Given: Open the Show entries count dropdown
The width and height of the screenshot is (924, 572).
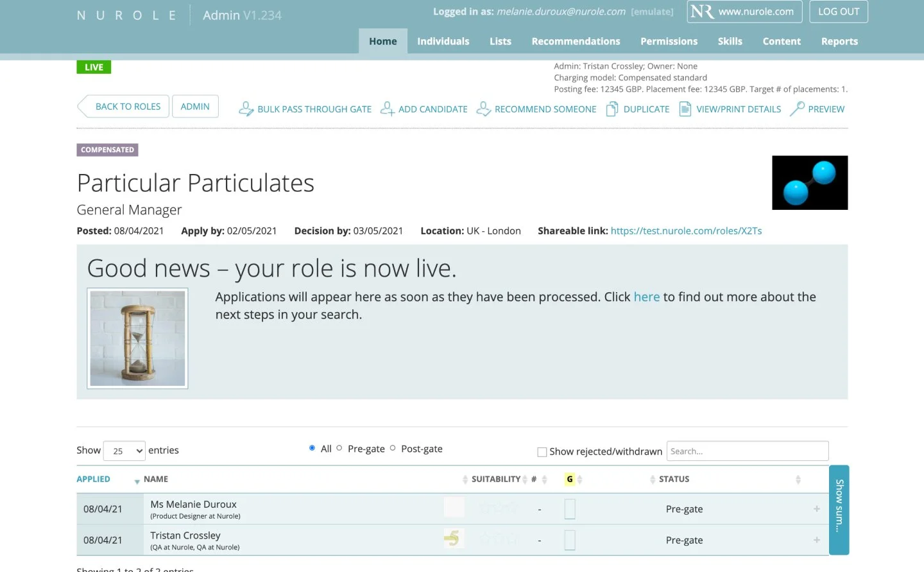Looking at the screenshot, I should (124, 451).
